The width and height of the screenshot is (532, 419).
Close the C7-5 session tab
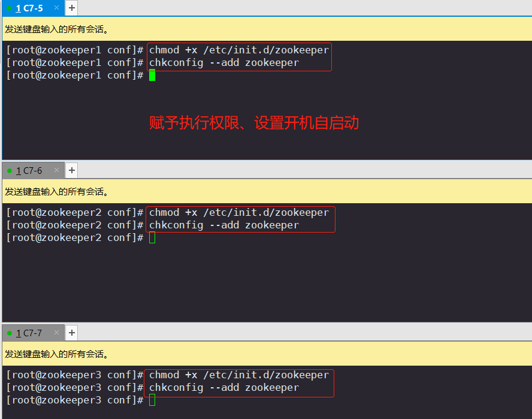coord(57,7)
